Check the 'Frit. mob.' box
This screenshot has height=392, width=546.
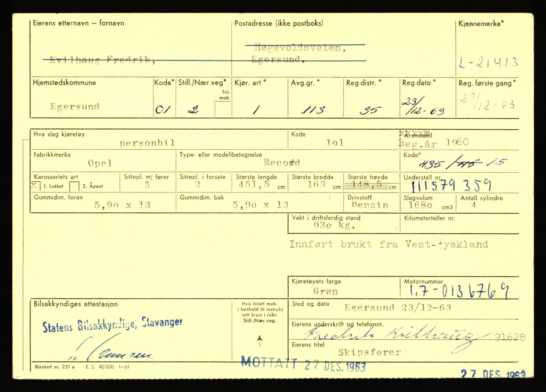pyautogui.click(x=223, y=109)
